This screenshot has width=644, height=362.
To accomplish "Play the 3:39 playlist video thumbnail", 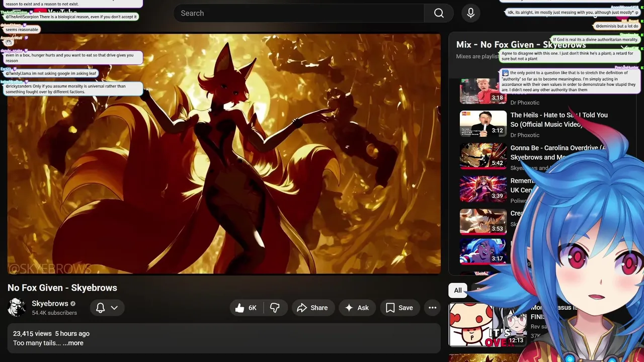I will (x=483, y=189).
